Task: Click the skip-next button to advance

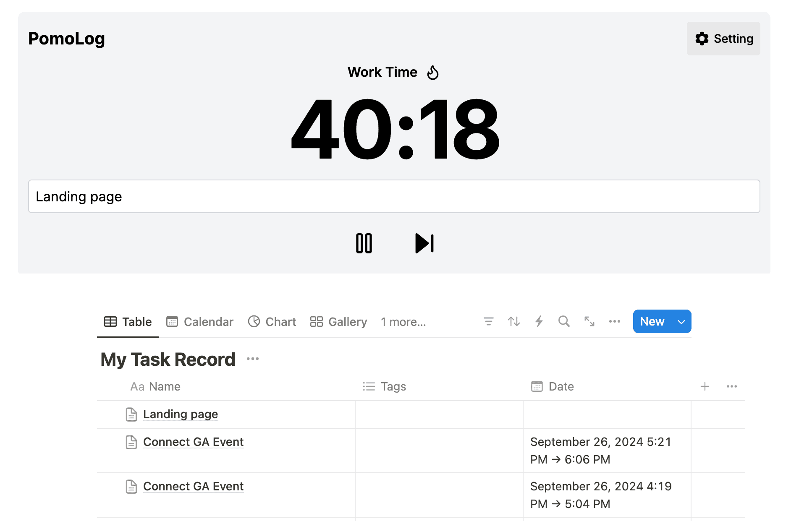Action: [x=424, y=242]
